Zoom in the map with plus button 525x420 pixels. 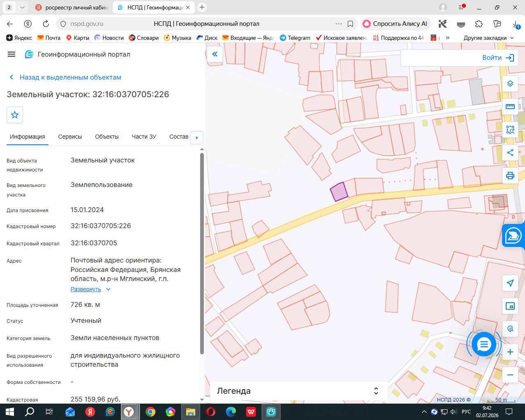click(510, 352)
